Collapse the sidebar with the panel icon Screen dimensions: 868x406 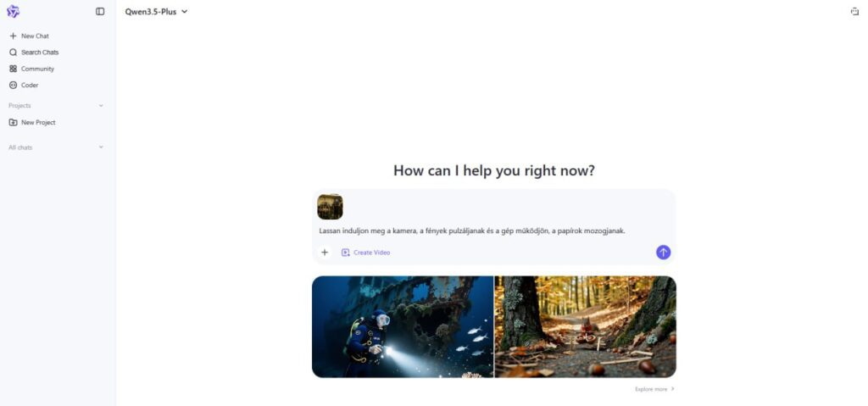click(x=100, y=11)
